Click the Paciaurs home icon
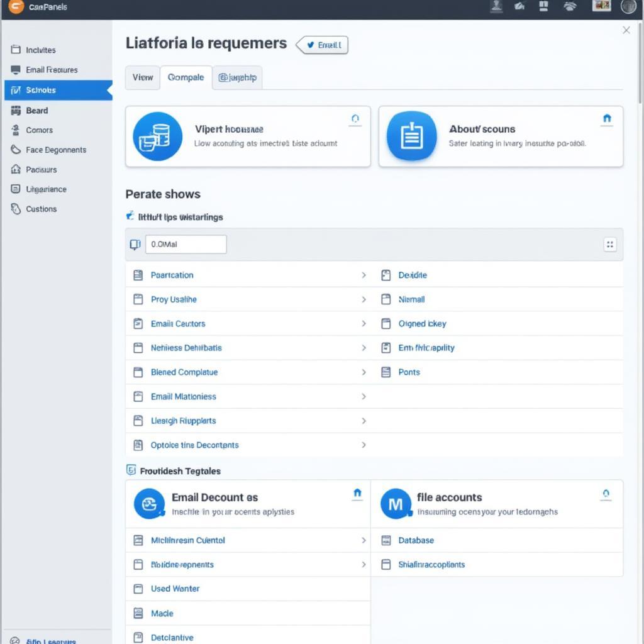The image size is (644, 644). click(16, 169)
